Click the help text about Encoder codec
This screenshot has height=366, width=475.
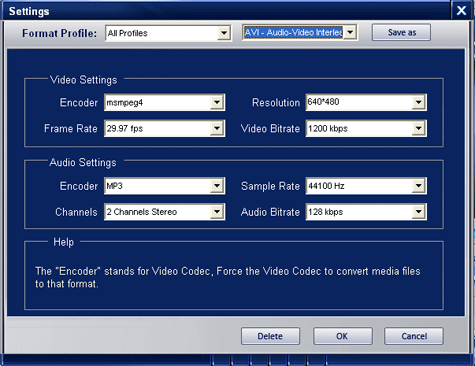[x=228, y=277]
